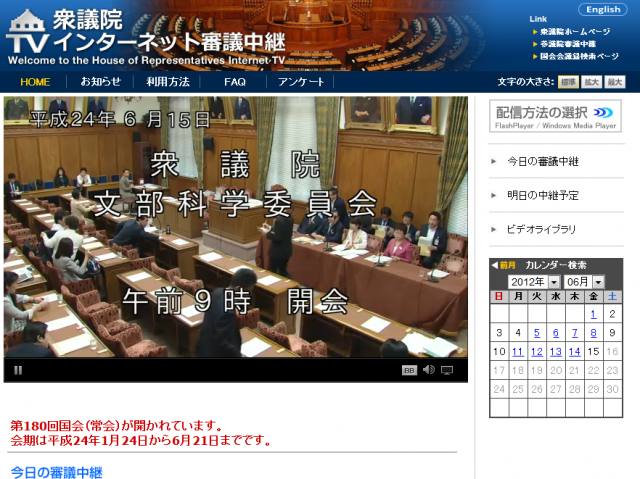
Task: Set text size to 最大
Action: tap(615, 82)
